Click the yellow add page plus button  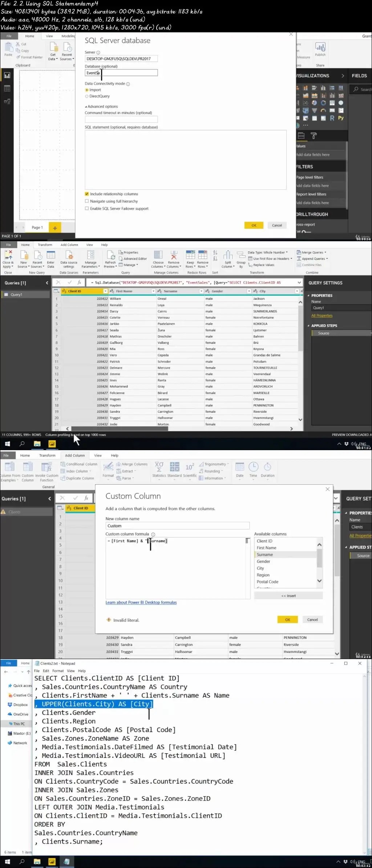pos(55,228)
